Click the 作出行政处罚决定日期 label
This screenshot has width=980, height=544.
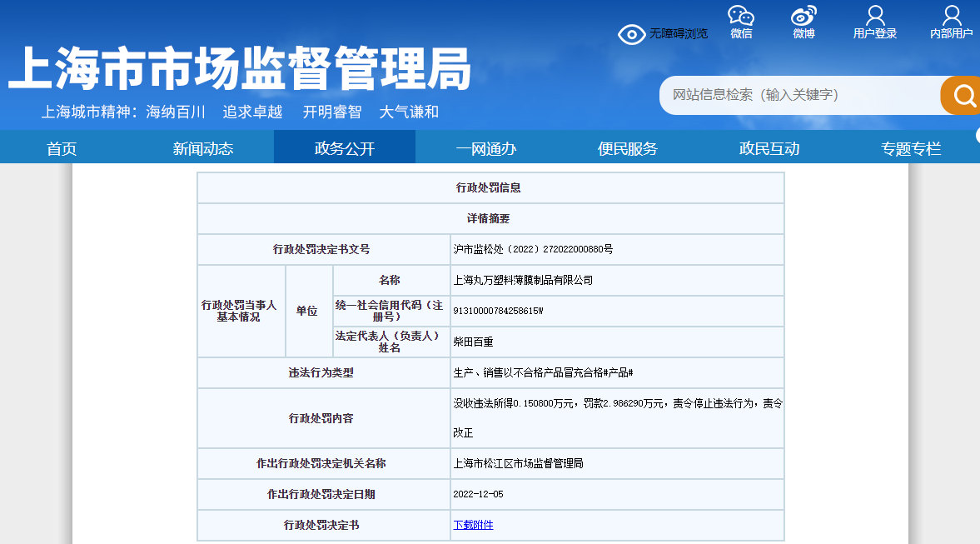click(324, 494)
